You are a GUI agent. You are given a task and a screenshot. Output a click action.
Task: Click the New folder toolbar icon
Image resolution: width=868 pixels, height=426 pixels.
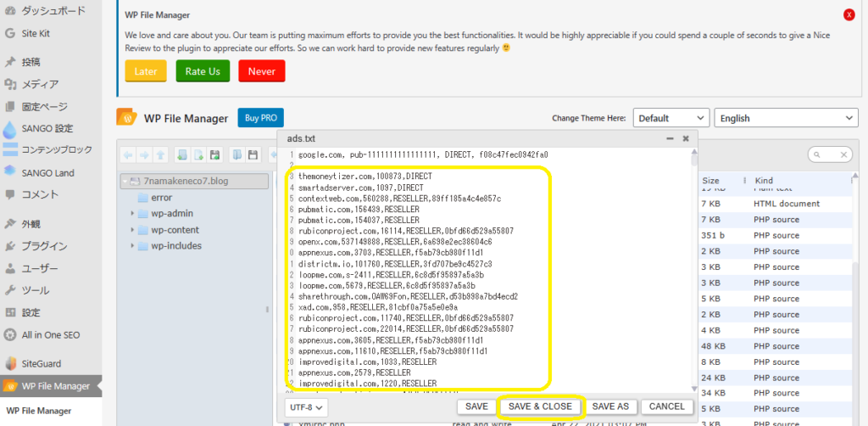click(181, 155)
